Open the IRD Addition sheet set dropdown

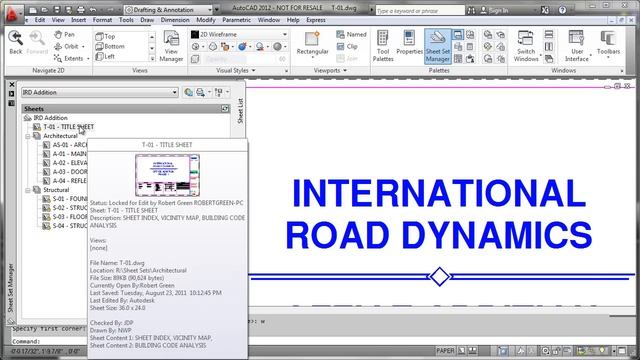click(x=100, y=93)
